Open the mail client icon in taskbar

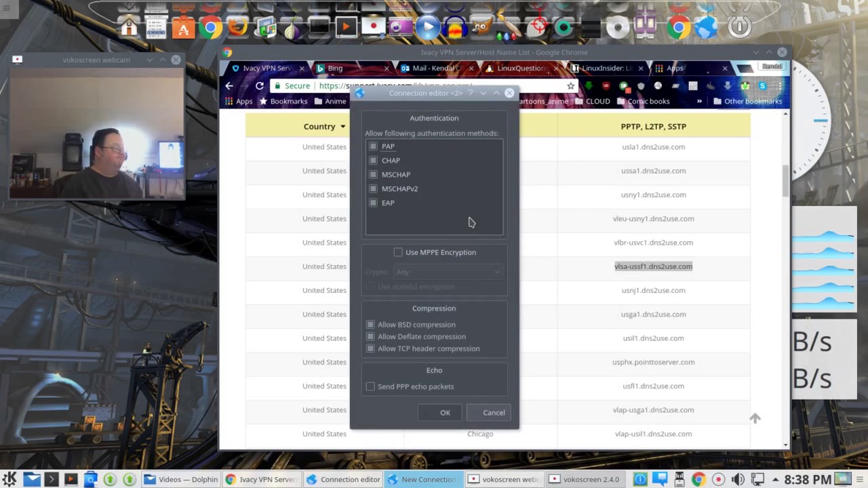click(32, 479)
